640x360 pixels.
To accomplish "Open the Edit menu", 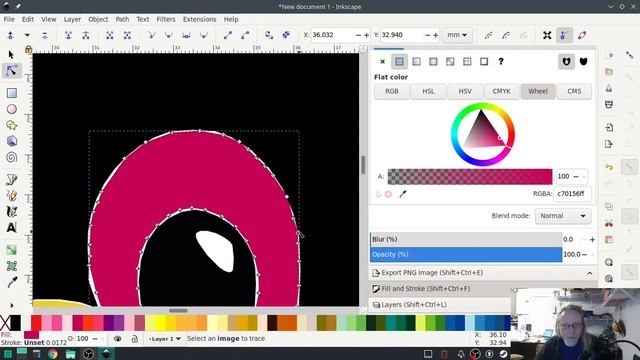I will click(28, 19).
